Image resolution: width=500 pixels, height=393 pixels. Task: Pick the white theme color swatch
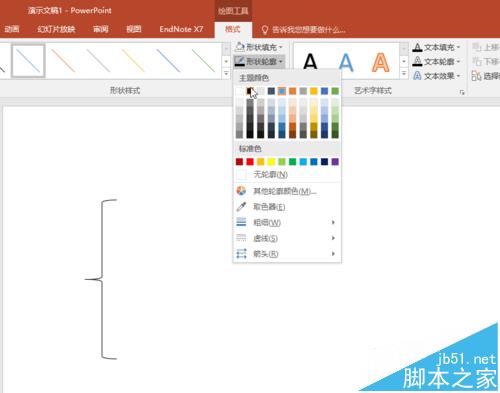click(x=239, y=91)
